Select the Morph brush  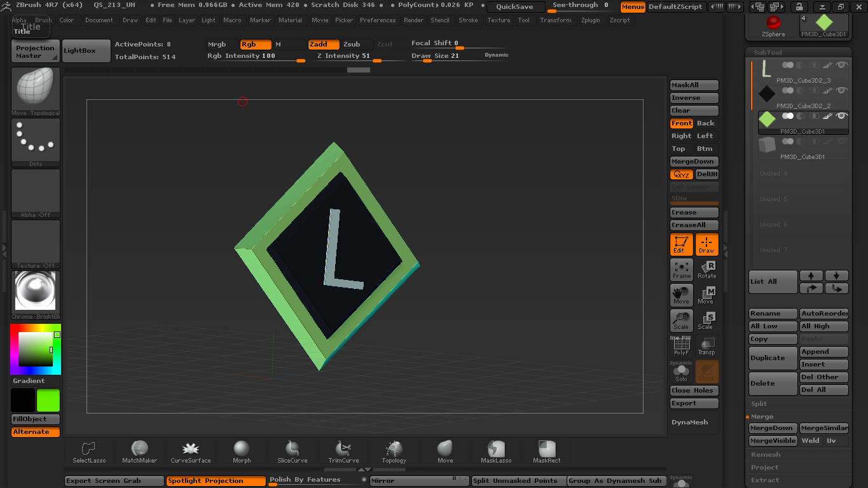[x=242, y=452]
